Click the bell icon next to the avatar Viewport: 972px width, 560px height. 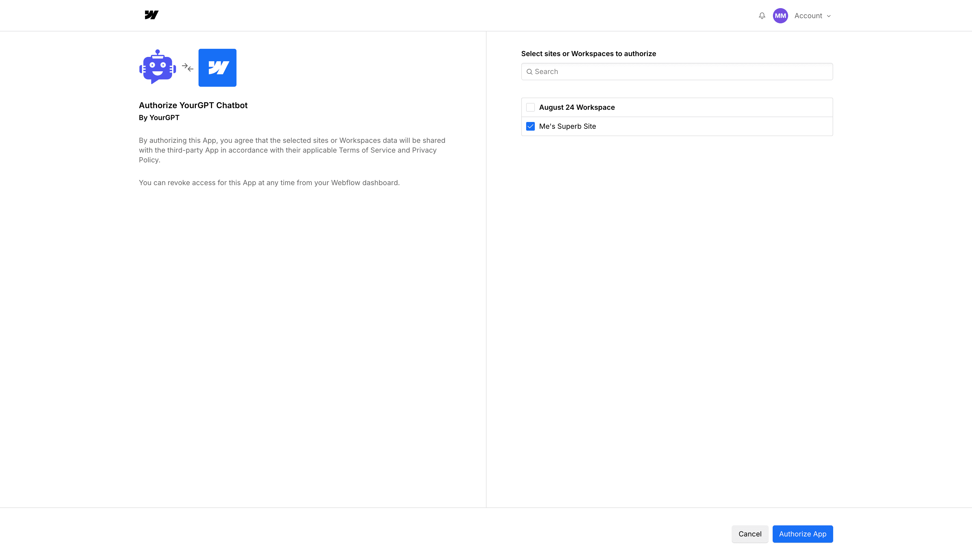pyautogui.click(x=762, y=15)
